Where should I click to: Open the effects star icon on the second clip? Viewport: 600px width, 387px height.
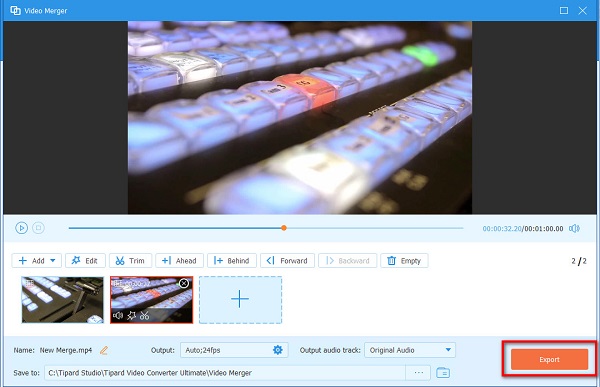[131, 315]
